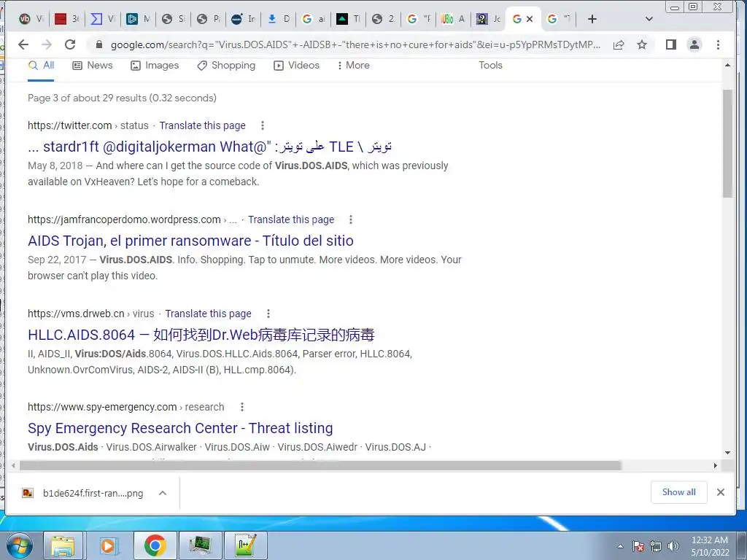
Task: Open options menu for twitter.com result
Action: click(x=263, y=125)
